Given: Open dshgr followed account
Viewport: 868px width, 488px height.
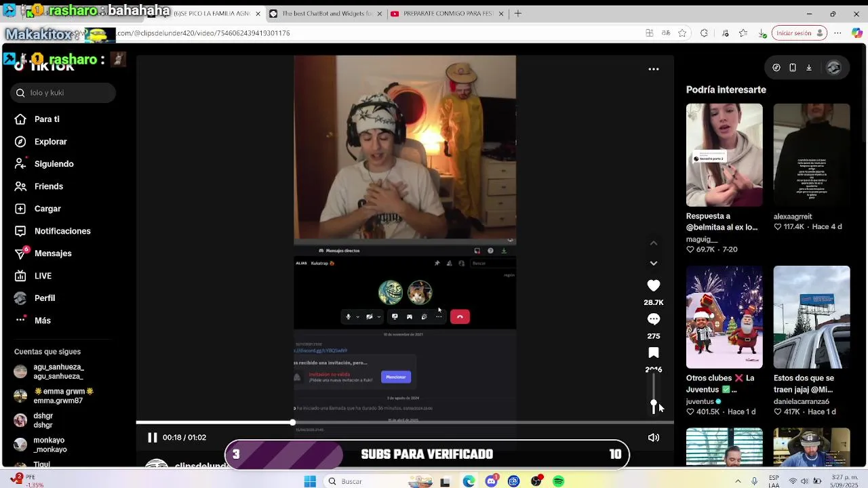Looking at the screenshot, I should [x=34, y=420].
